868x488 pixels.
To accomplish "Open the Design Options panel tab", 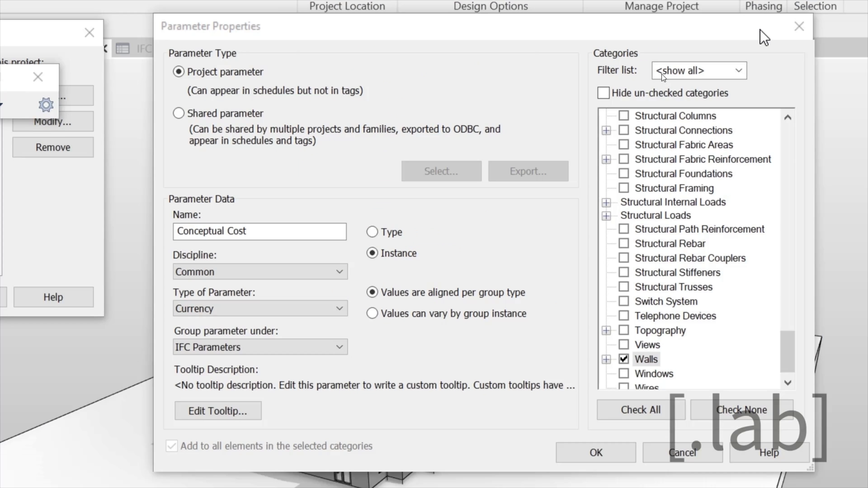I will 490,6.
